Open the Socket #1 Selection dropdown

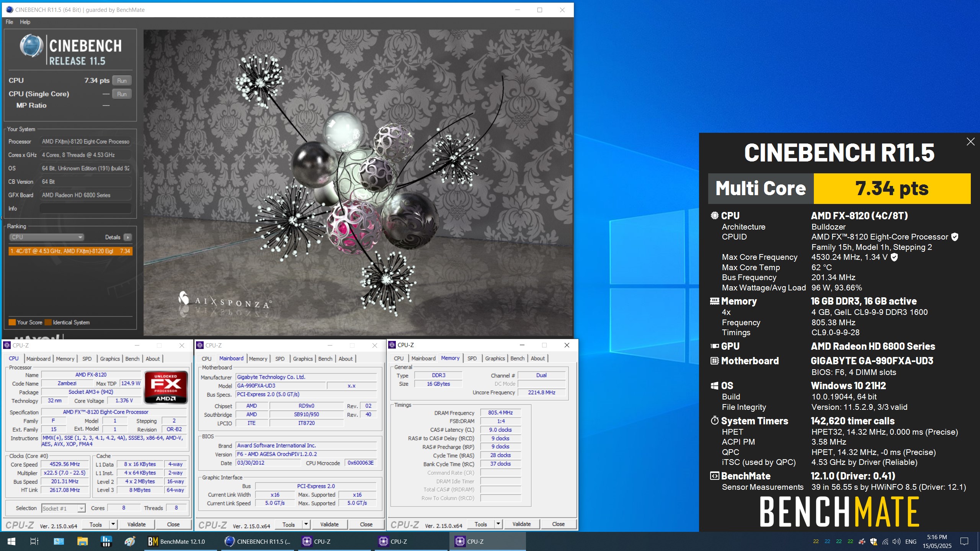tap(63, 508)
